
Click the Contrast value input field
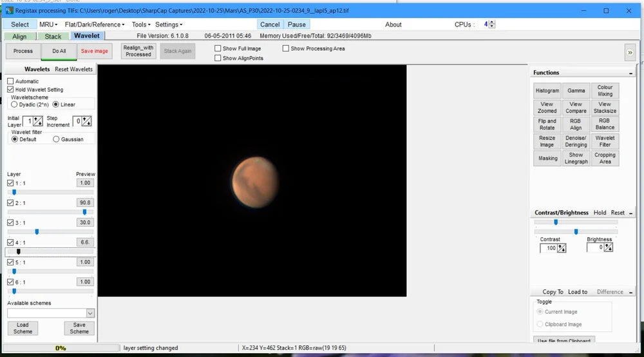[549, 248]
